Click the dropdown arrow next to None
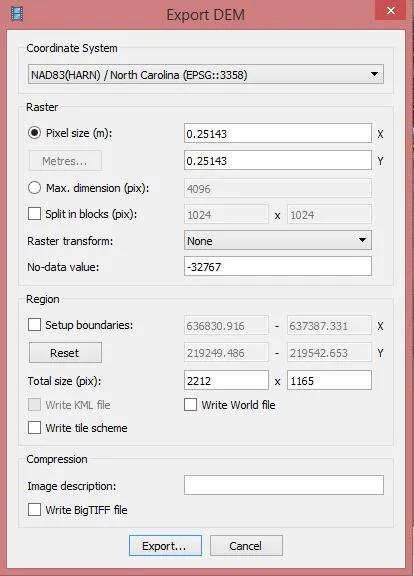 [x=362, y=240]
